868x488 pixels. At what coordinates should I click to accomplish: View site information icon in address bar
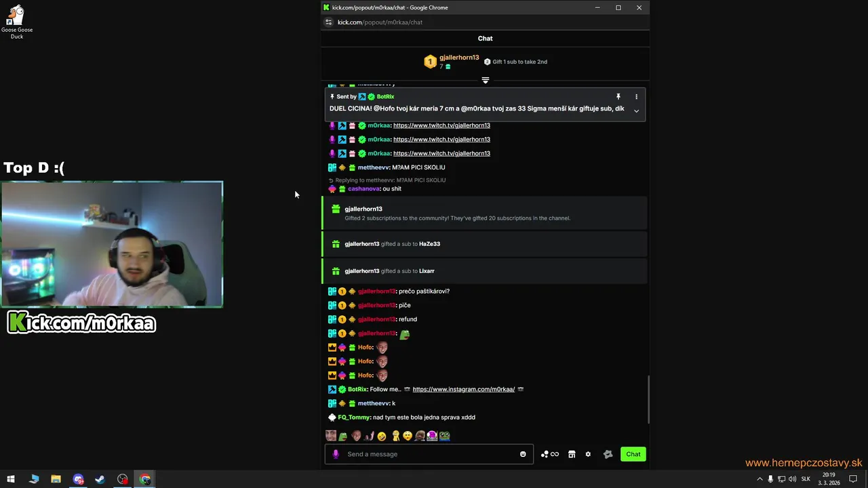[329, 22]
